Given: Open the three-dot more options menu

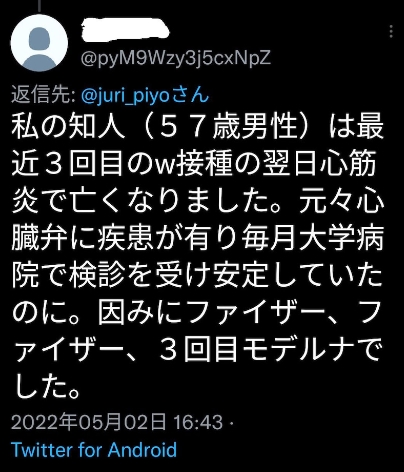Looking at the screenshot, I should pos(391,32).
